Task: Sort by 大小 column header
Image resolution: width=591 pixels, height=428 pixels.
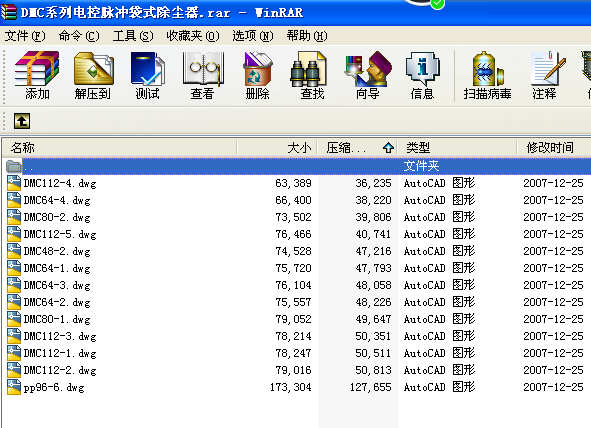Action: (x=277, y=148)
